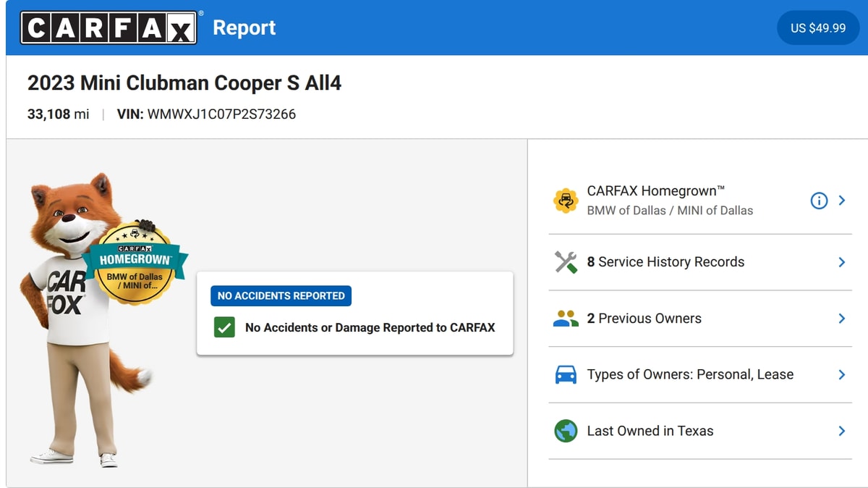Expand the Types of Owners chevron
The image size is (868, 488).
pos(842,374)
